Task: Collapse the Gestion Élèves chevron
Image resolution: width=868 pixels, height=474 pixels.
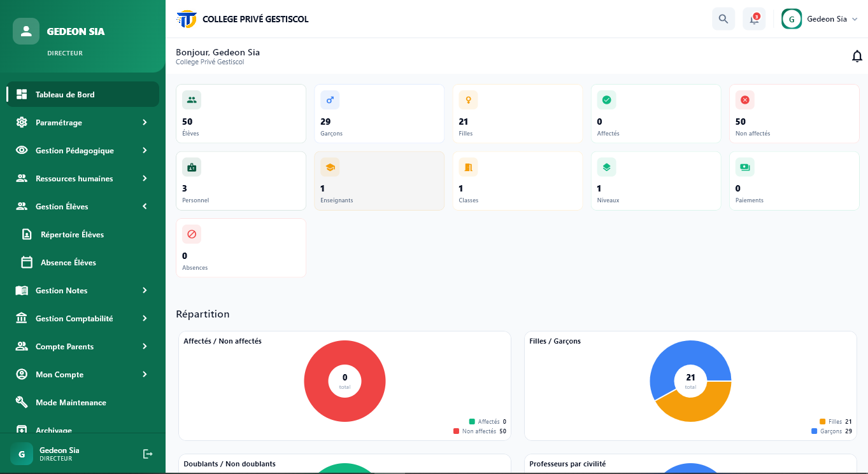Action: click(x=145, y=206)
